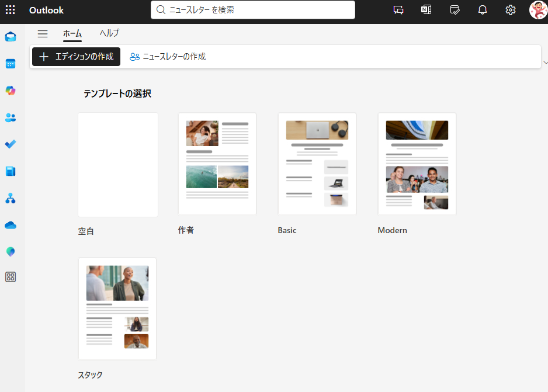Screen dimensions: 548x392
Task: Choose the Modern template thumbnail
Action: pyautogui.click(x=417, y=164)
